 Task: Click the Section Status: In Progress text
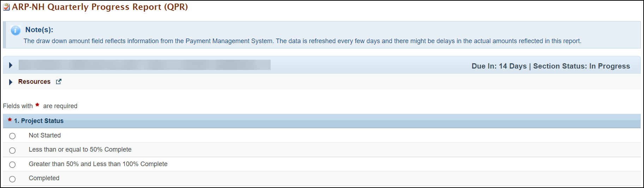[x=582, y=66]
